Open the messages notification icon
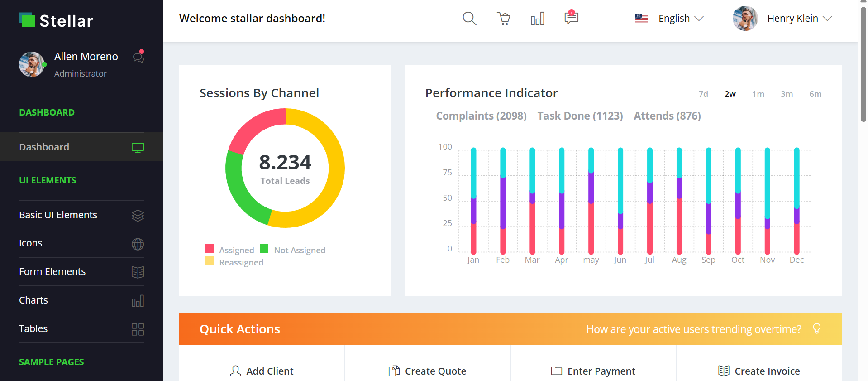Image resolution: width=868 pixels, height=381 pixels. [x=571, y=18]
